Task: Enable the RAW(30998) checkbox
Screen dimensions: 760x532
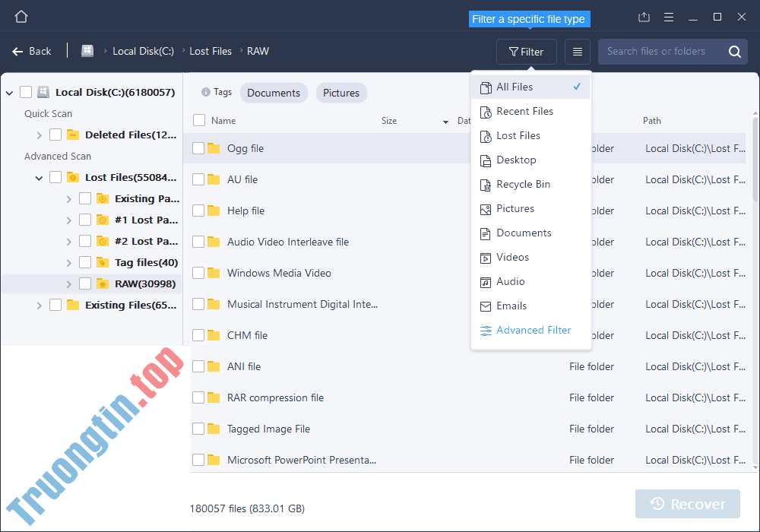Action: coord(85,283)
